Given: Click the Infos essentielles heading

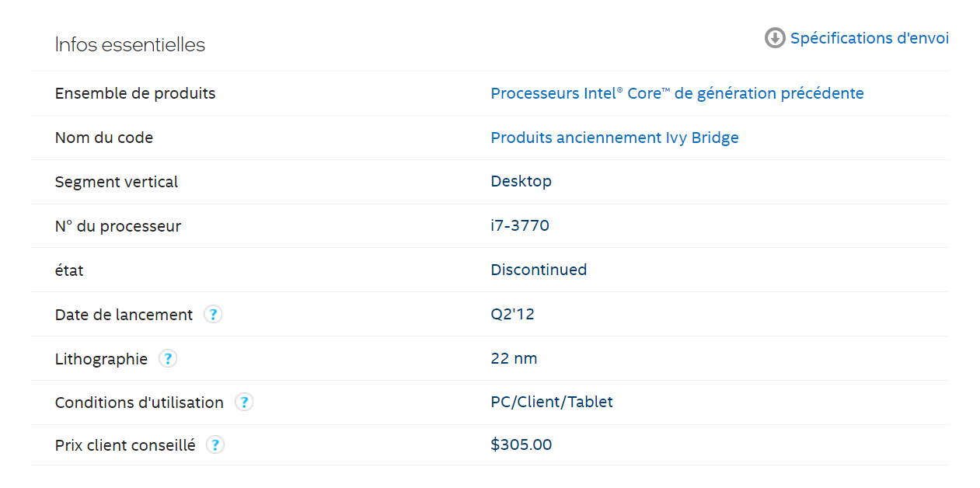Looking at the screenshot, I should tap(130, 45).
